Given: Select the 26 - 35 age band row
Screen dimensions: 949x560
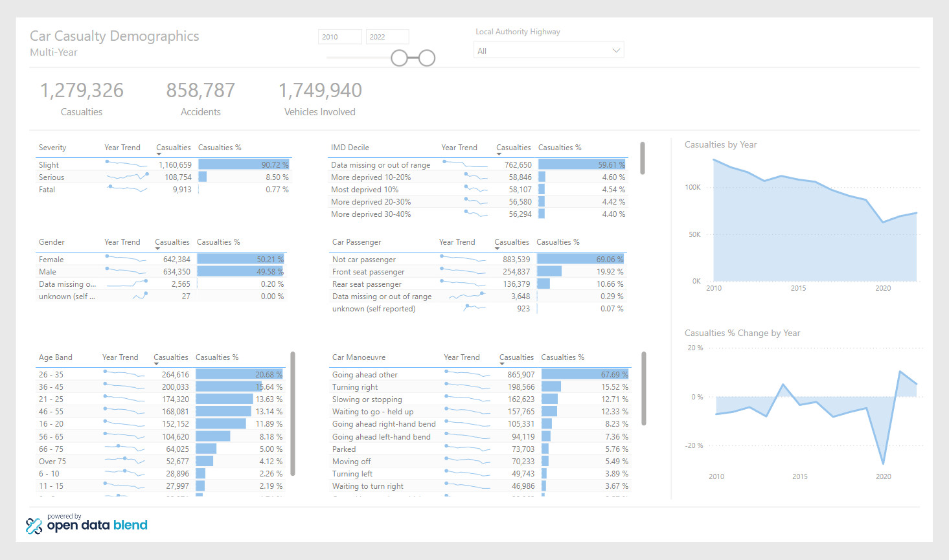Looking at the screenshot, I should pos(161,375).
